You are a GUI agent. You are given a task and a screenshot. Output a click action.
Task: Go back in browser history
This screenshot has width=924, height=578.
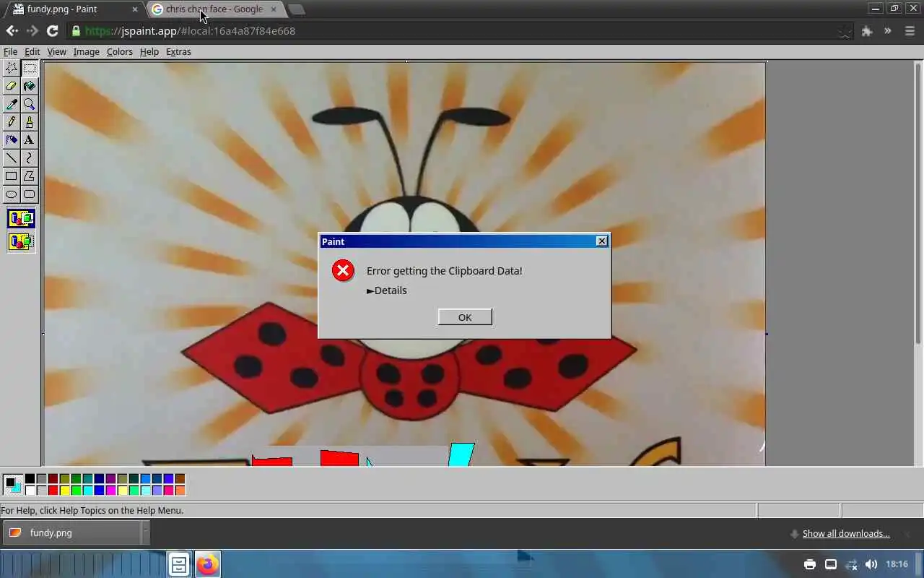[x=12, y=31]
